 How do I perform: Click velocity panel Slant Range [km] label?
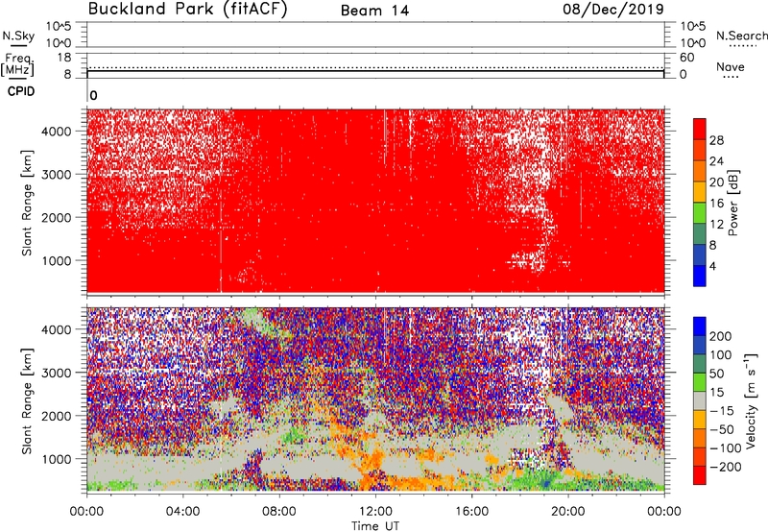tap(27, 401)
